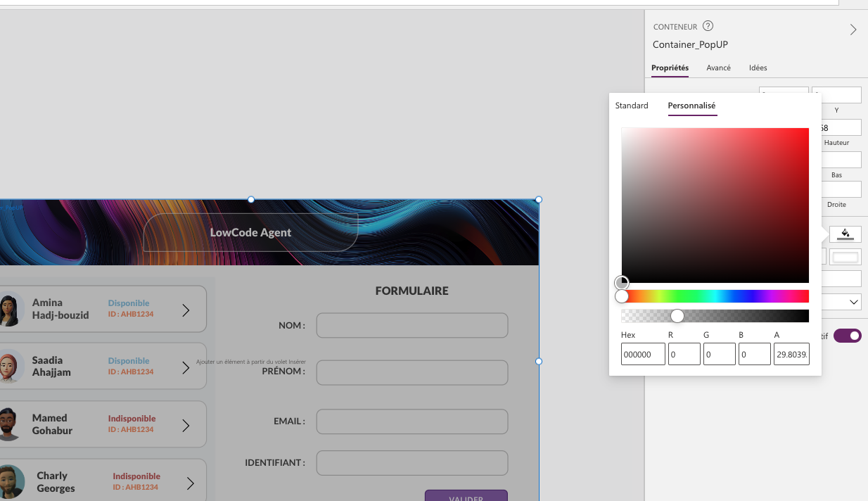Open Amina Hadj-bouzid's details arrow

pos(186,310)
